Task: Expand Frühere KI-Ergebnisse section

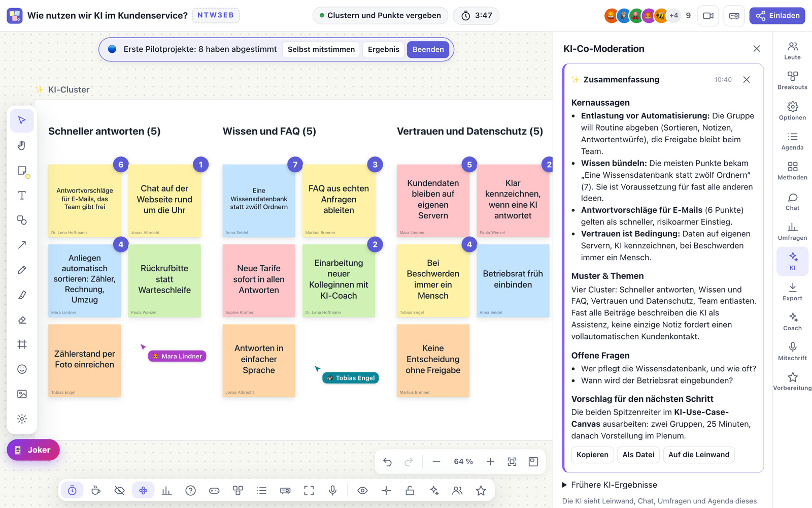Action: pos(610,485)
